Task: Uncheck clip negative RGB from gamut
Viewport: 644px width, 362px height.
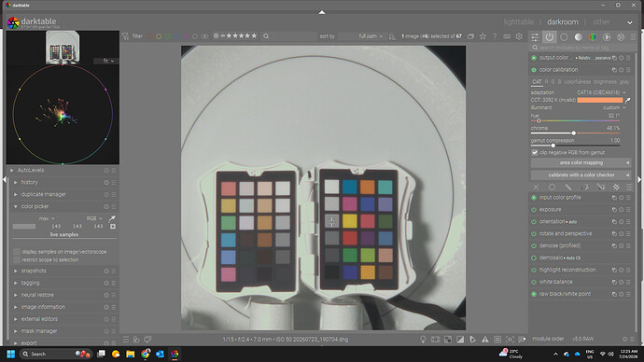Action: click(x=535, y=153)
